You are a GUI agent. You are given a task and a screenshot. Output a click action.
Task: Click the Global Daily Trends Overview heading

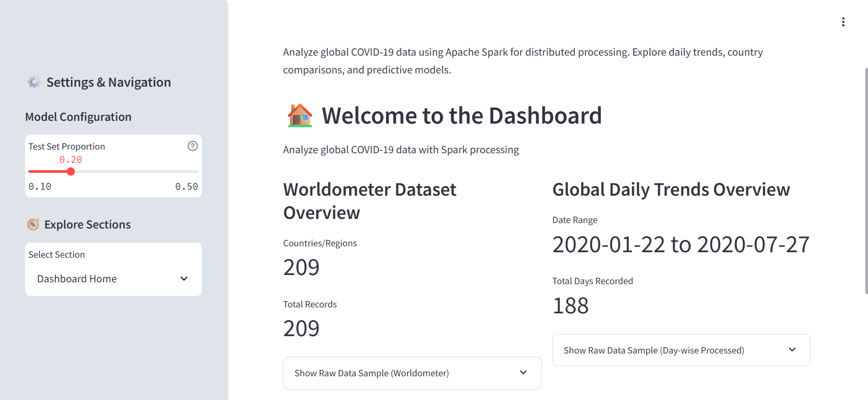[x=671, y=189]
